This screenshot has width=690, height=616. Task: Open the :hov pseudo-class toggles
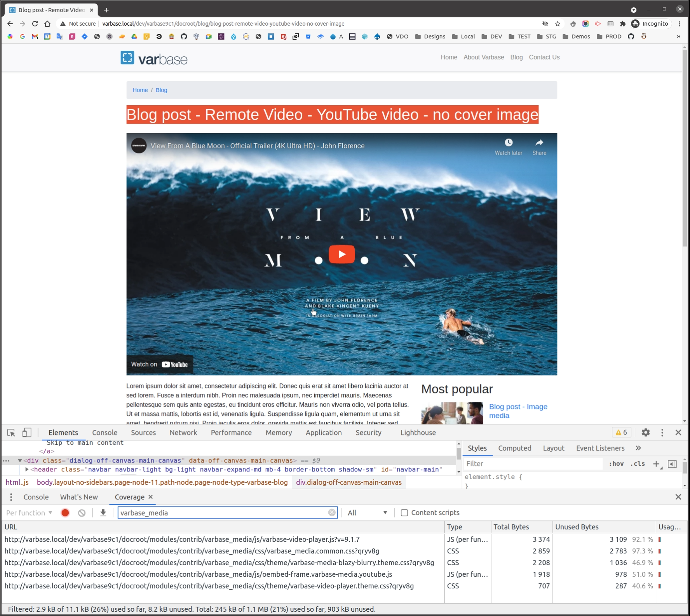point(616,464)
